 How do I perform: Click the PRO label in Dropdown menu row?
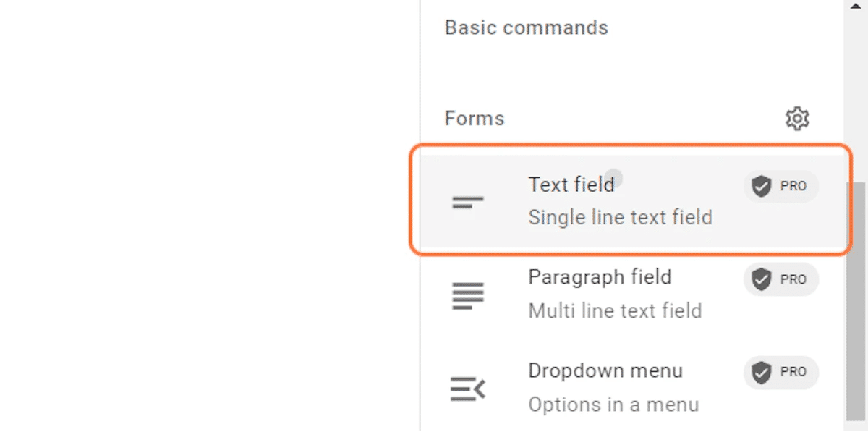793,372
